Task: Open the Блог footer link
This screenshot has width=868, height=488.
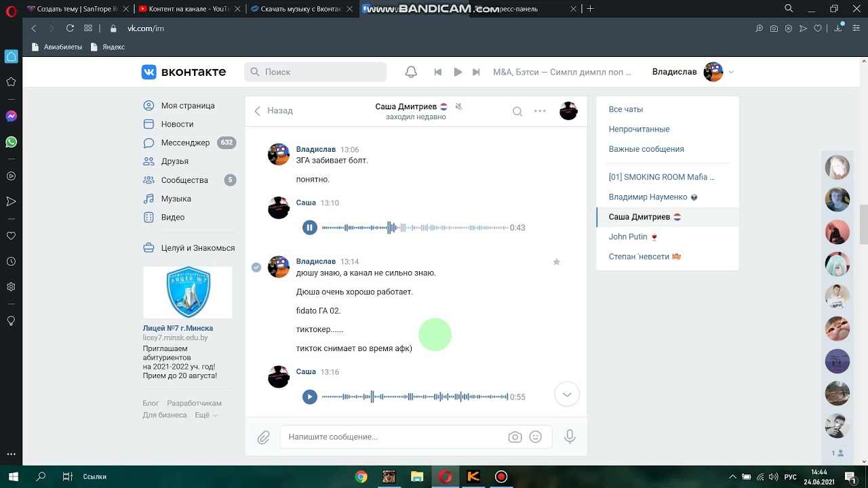Action: (x=151, y=403)
